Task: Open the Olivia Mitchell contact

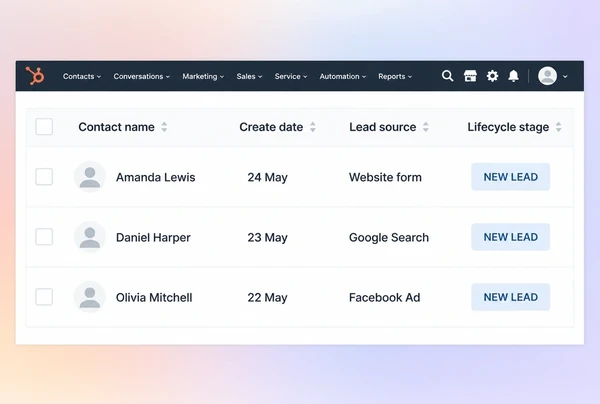Action: click(x=154, y=297)
